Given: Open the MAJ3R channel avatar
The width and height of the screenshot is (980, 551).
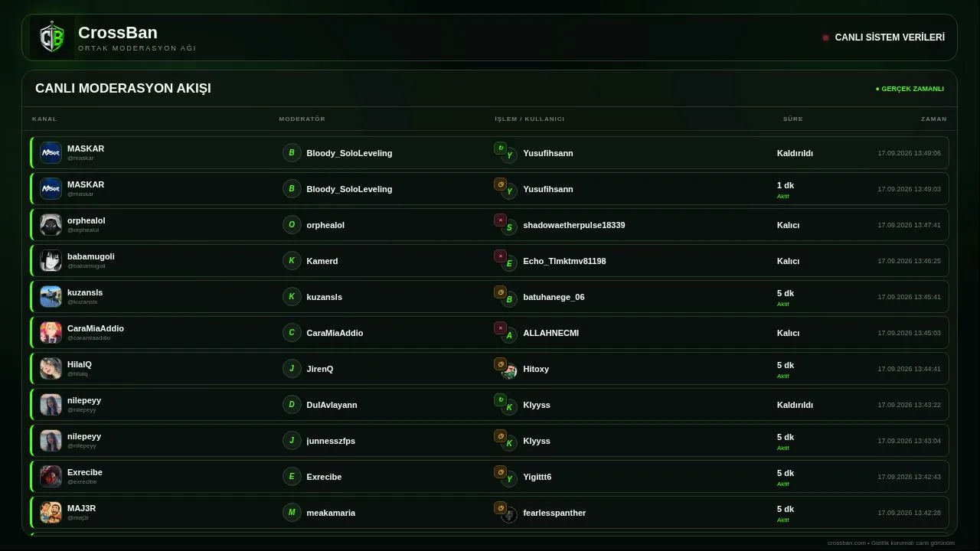Looking at the screenshot, I should 51,512.
